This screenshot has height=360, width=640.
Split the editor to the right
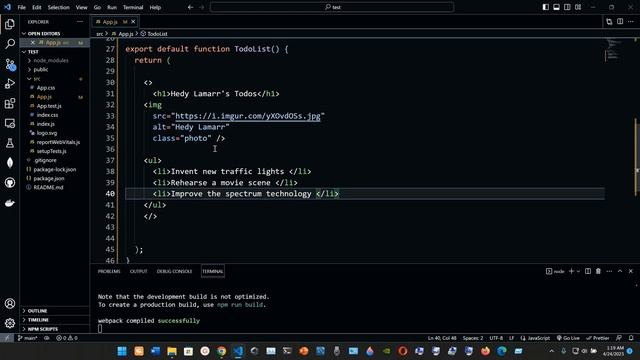point(620,22)
